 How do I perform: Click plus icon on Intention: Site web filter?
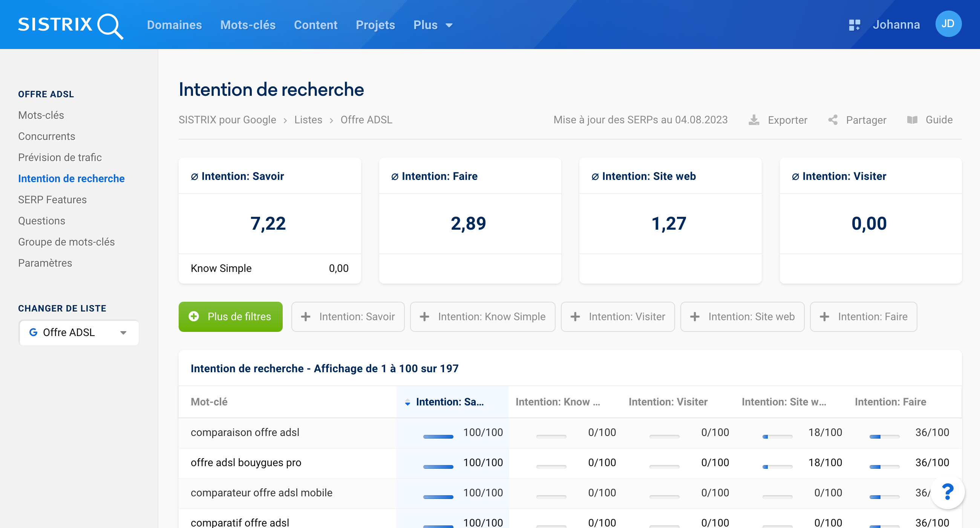click(x=695, y=316)
